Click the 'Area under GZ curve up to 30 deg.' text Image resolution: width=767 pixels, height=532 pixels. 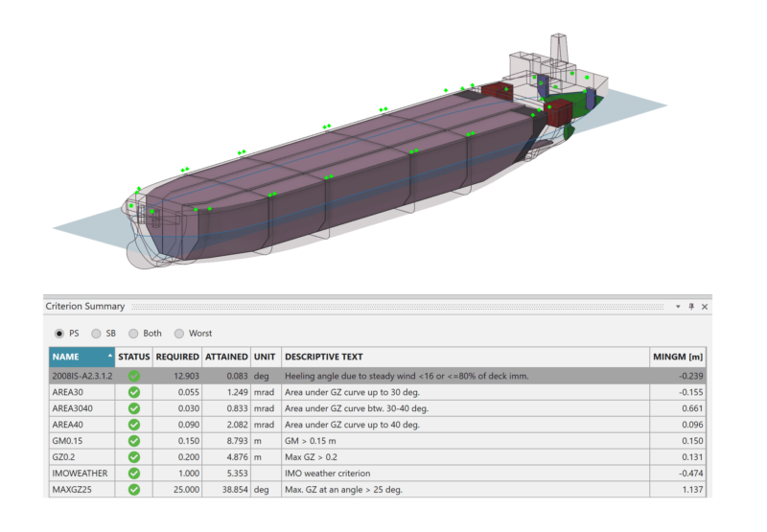352,392
